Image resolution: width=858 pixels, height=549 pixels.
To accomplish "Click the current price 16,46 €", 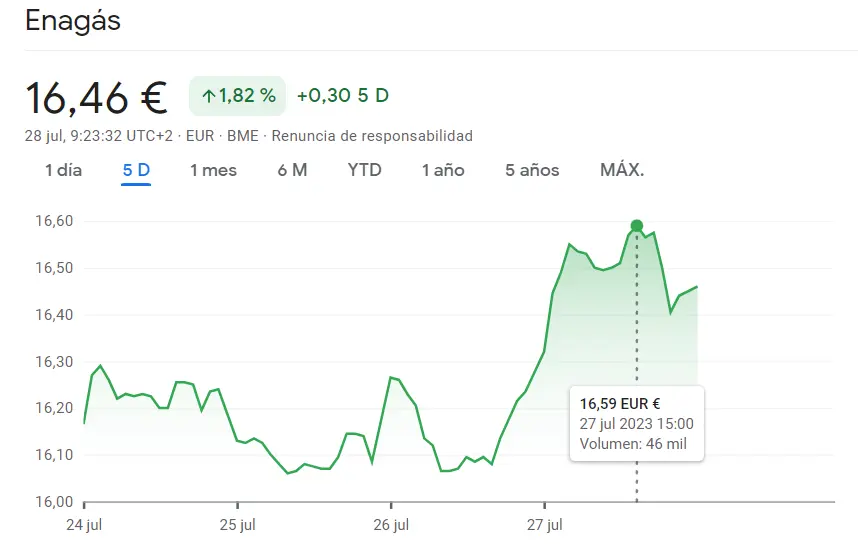I will [96, 99].
